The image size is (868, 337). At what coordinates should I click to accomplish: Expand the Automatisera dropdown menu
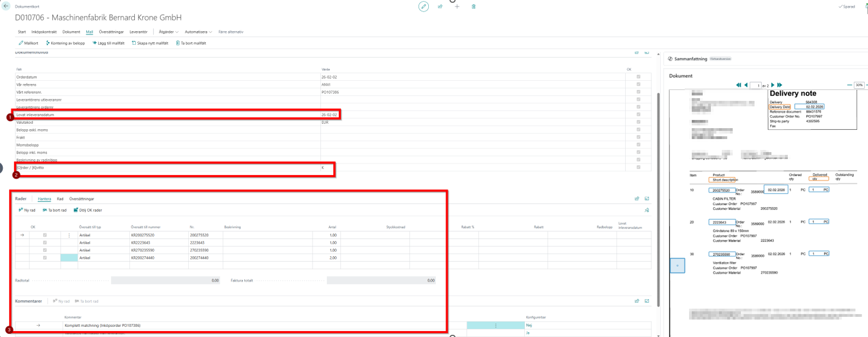click(x=198, y=32)
